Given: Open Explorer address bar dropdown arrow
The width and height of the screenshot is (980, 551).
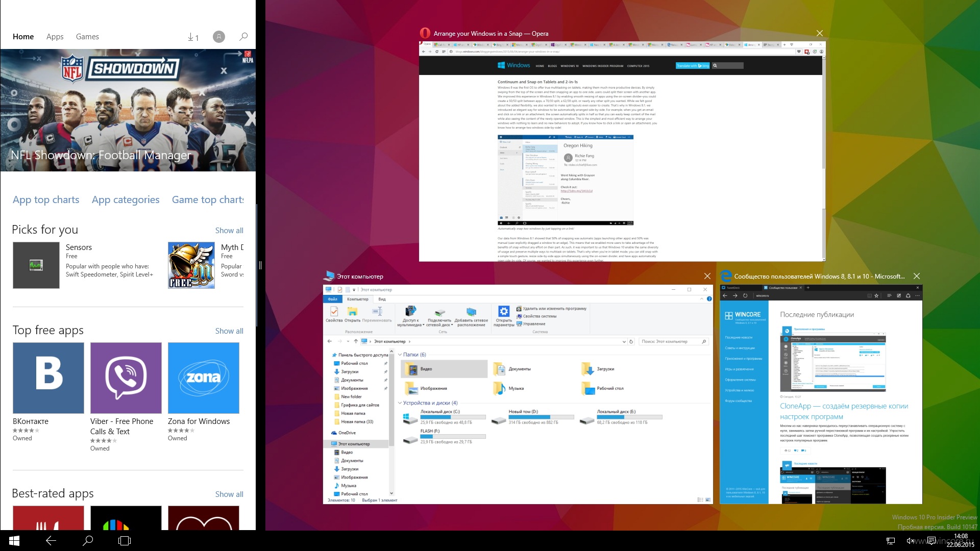Looking at the screenshot, I should 624,342.
